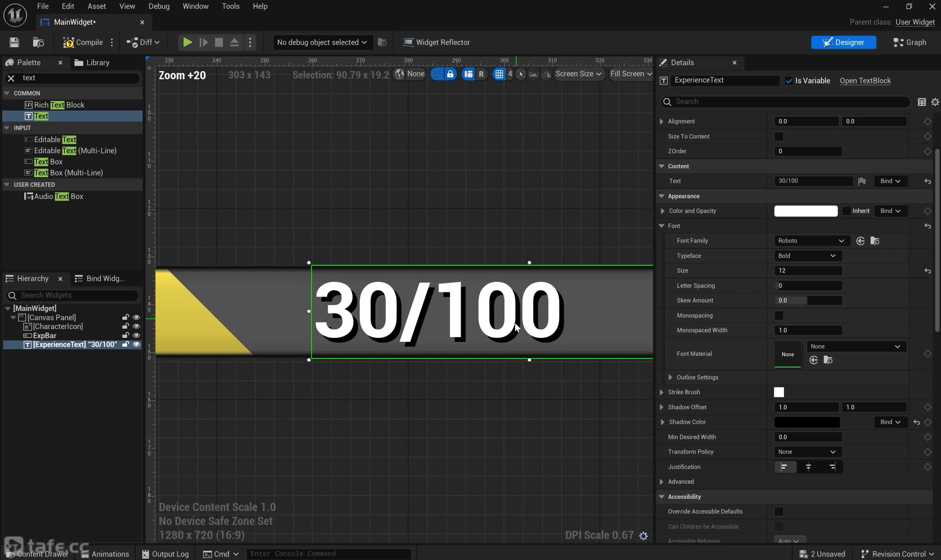941x560 pixels.
Task: Use selected asset for Font Family
Action: click(860, 241)
